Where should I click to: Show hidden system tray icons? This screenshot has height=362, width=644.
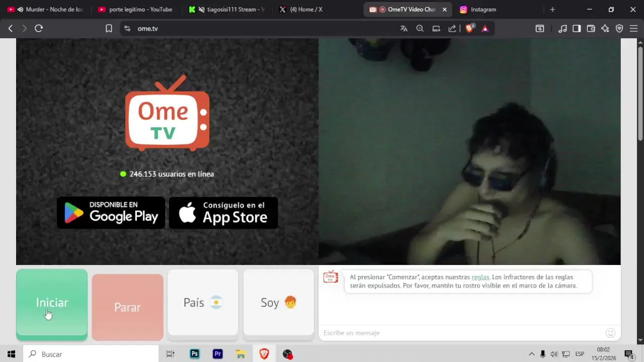coord(531,354)
